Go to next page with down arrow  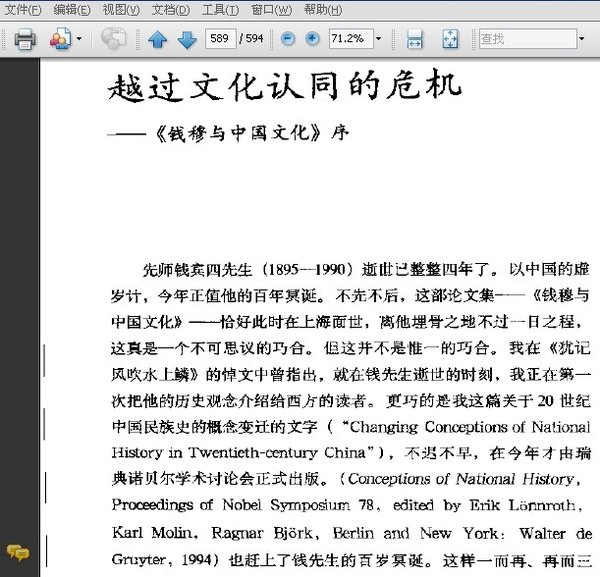(187, 39)
